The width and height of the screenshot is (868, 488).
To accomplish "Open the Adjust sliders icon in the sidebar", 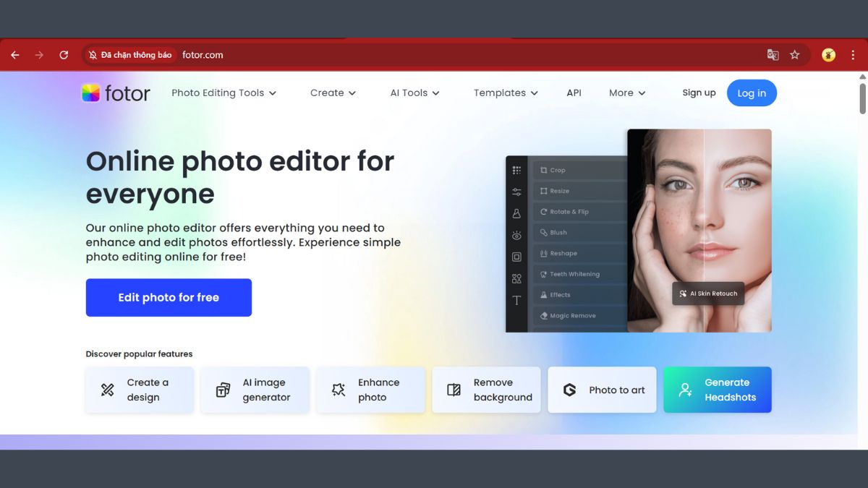I will (x=516, y=192).
